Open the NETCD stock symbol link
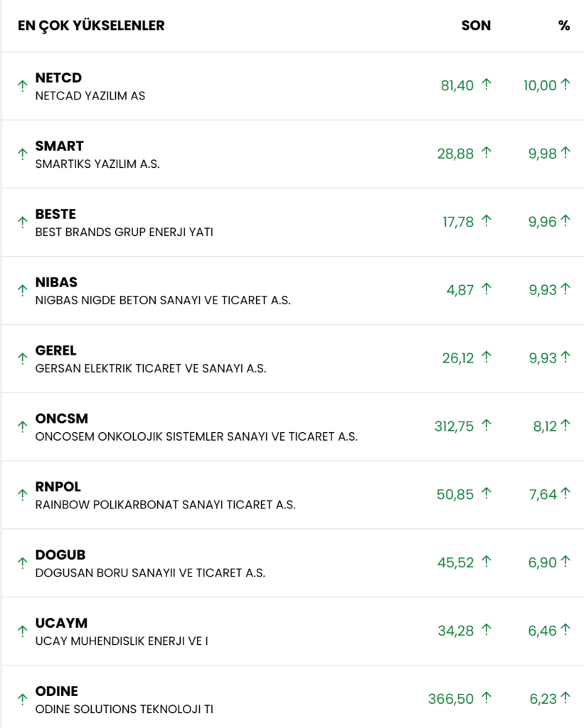The image size is (584, 728). (58, 78)
